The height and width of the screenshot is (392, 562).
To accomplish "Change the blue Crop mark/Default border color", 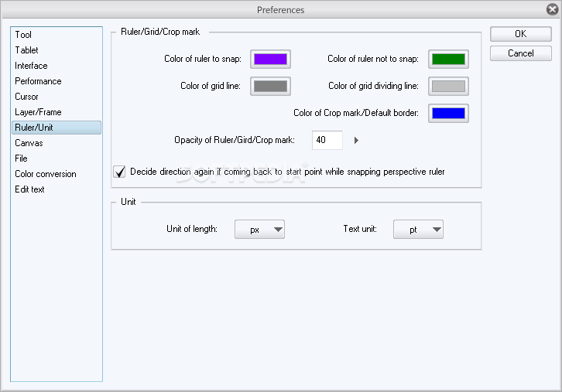I will pyautogui.click(x=448, y=113).
